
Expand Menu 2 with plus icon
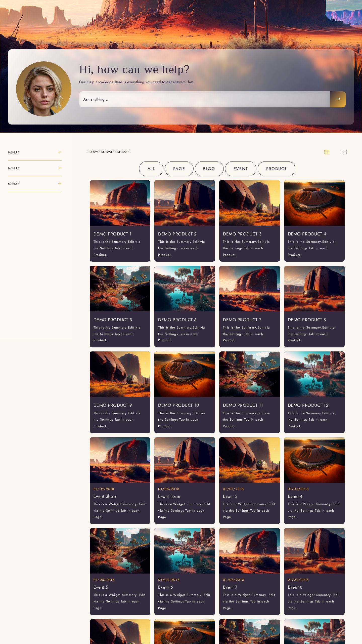coord(60,168)
